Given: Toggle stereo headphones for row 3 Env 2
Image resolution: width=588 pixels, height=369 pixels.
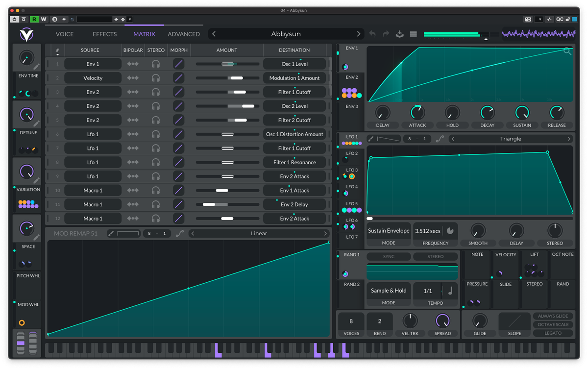Looking at the screenshot, I should pyautogui.click(x=156, y=92).
